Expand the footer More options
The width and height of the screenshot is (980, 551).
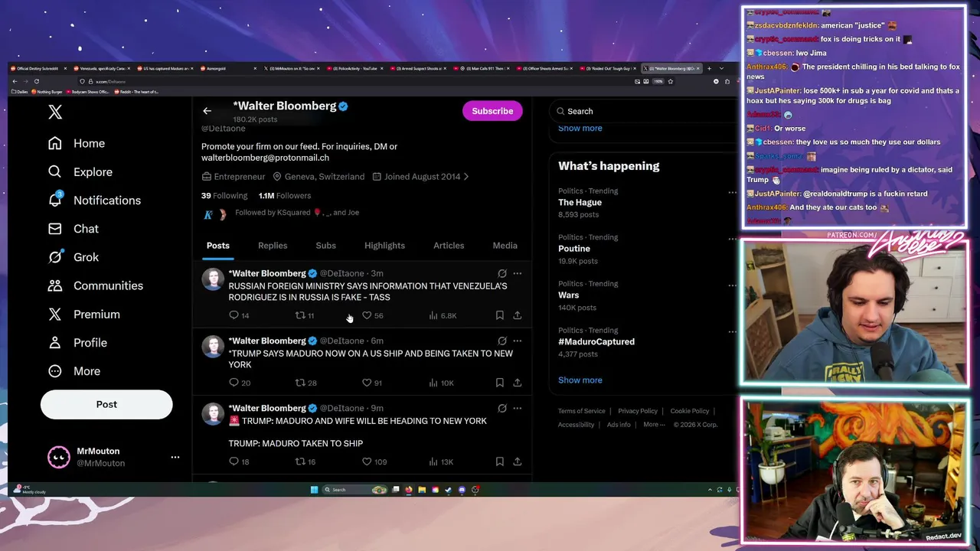[x=654, y=425]
